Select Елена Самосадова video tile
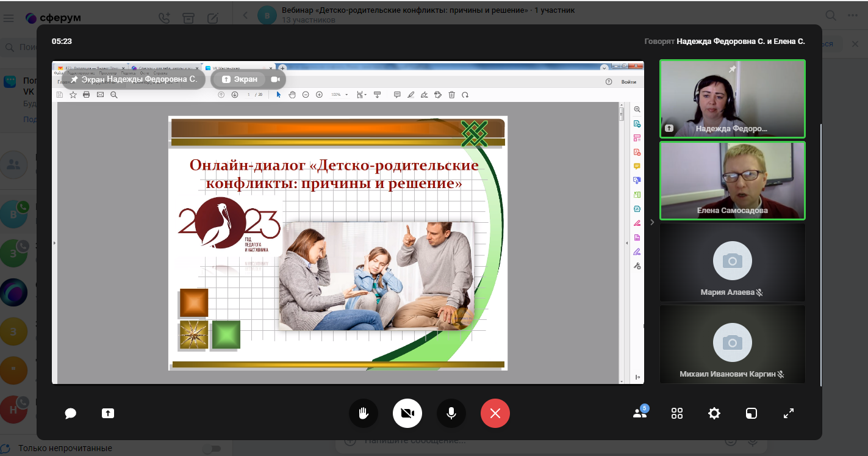 732,181
